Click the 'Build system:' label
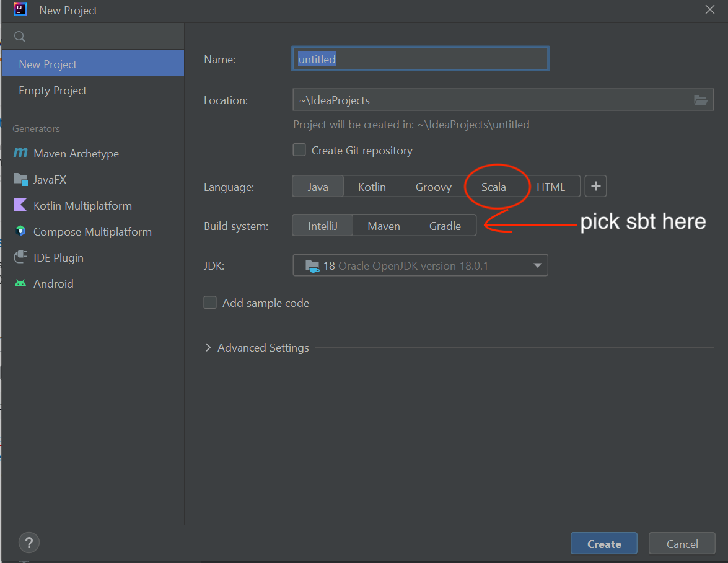 [236, 226]
